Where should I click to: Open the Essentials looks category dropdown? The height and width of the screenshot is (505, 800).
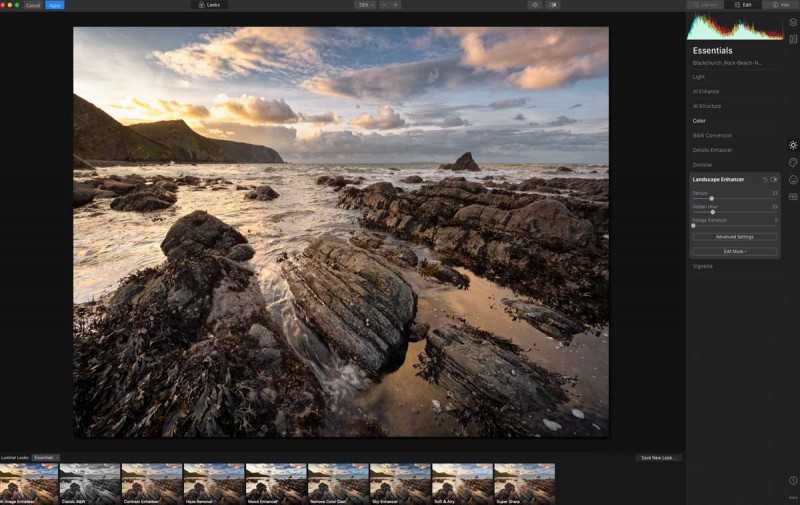(45, 457)
